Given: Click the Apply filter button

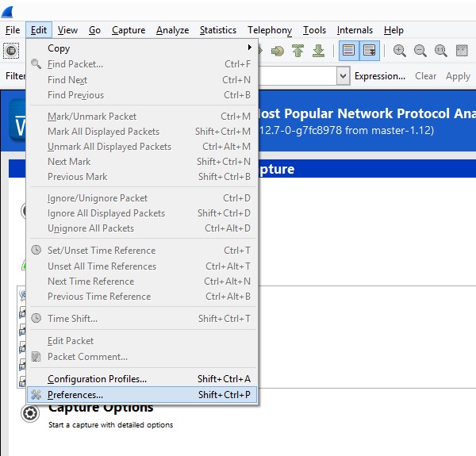Looking at the screenshot, I should [458, 76].
